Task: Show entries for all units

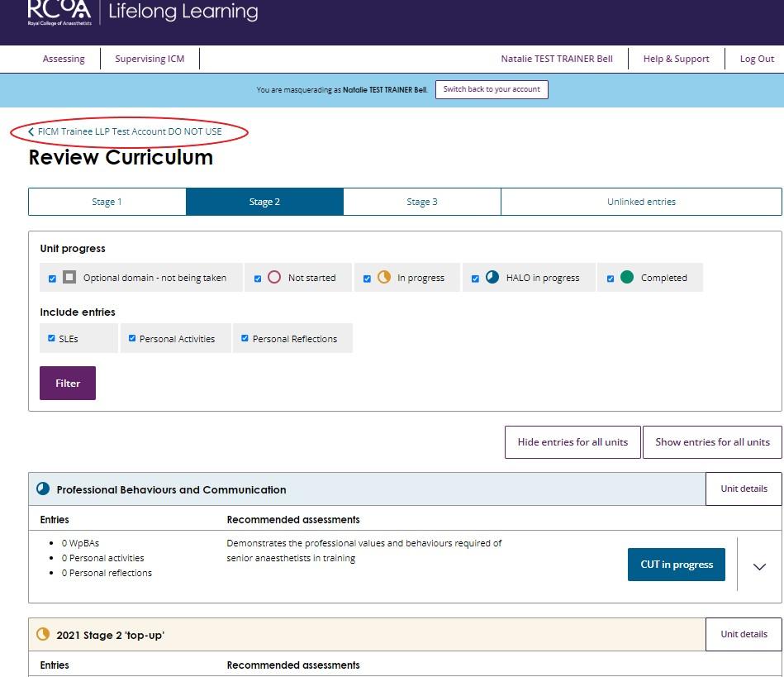Action: [712, 442]
